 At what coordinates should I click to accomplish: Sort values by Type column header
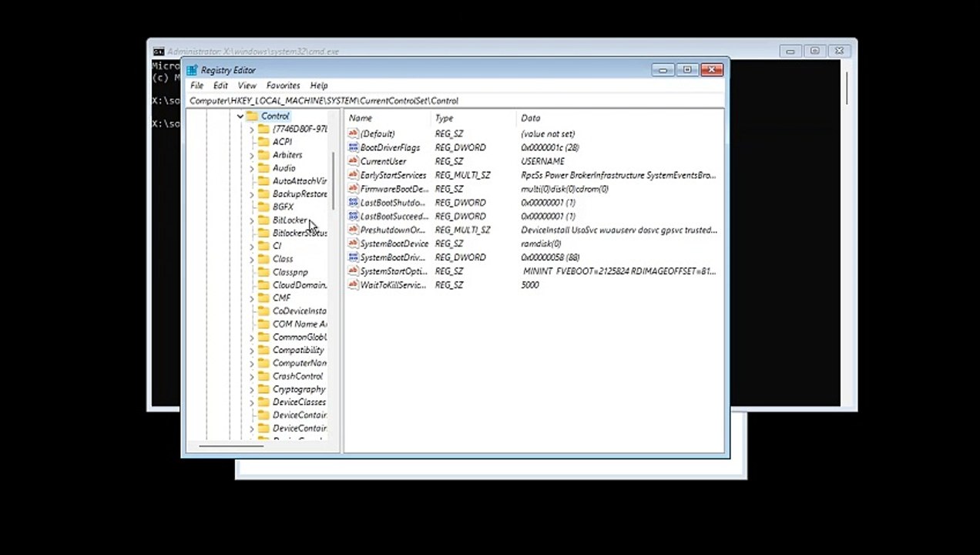pos(474,118)
